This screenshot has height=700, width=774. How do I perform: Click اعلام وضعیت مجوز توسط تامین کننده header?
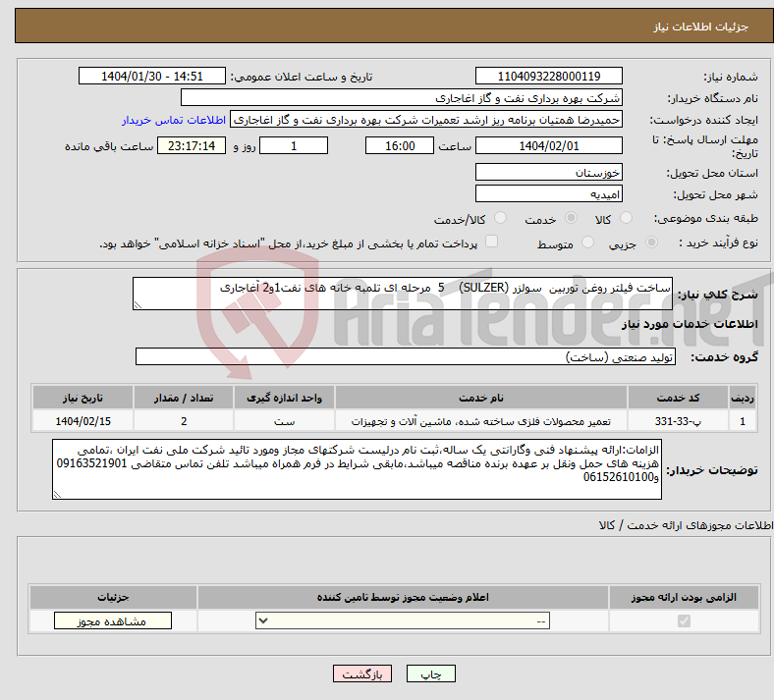click(x=403, y=597)
